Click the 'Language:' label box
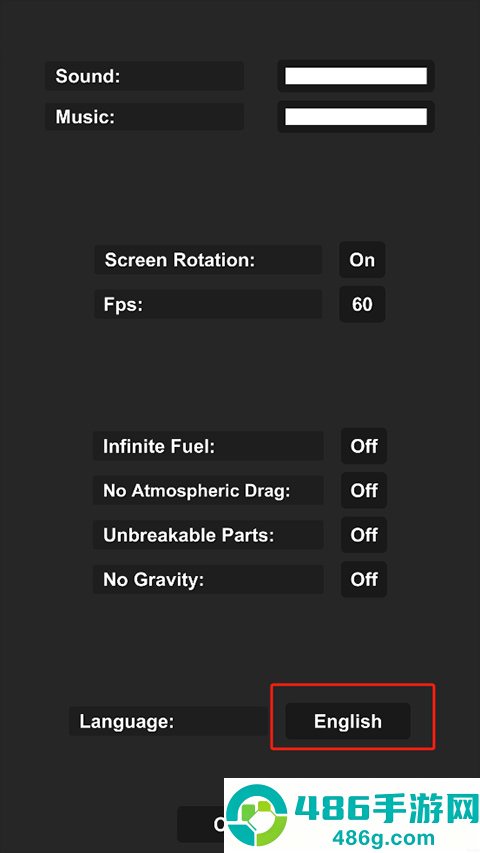 point(169,721)
